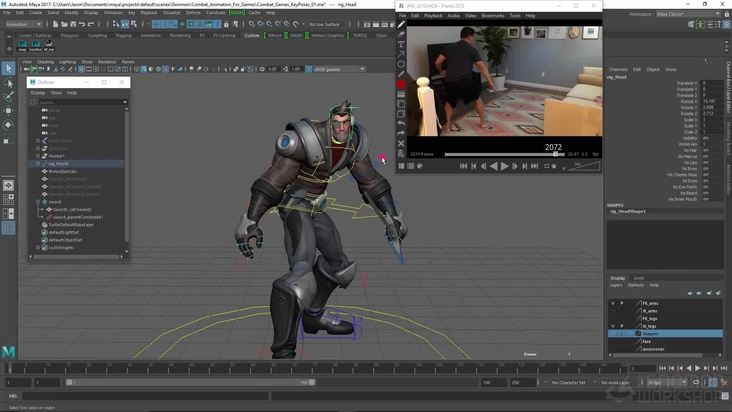732x412 pixels.
Task: Collapse the sword node in Outliner
Action: (38, 202)
